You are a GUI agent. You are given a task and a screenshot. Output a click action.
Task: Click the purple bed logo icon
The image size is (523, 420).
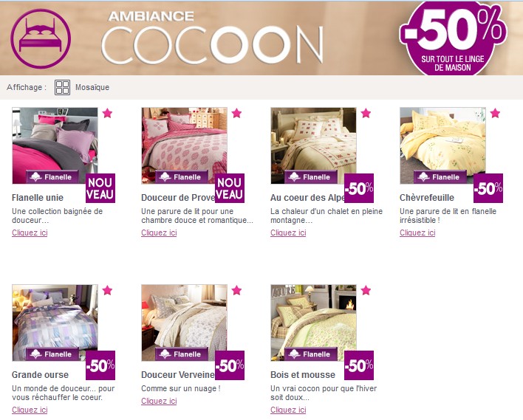[41, 38]
